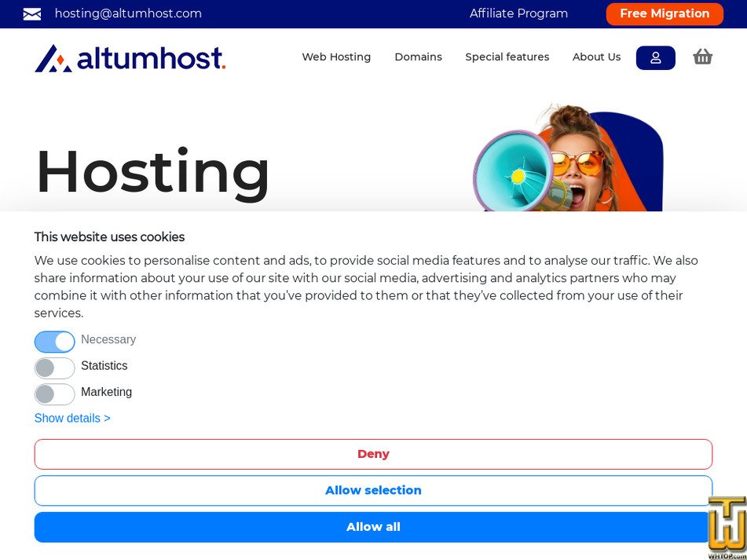747x560 pixels.
Task: Open the user account icon button
Action: pos(656,57)
